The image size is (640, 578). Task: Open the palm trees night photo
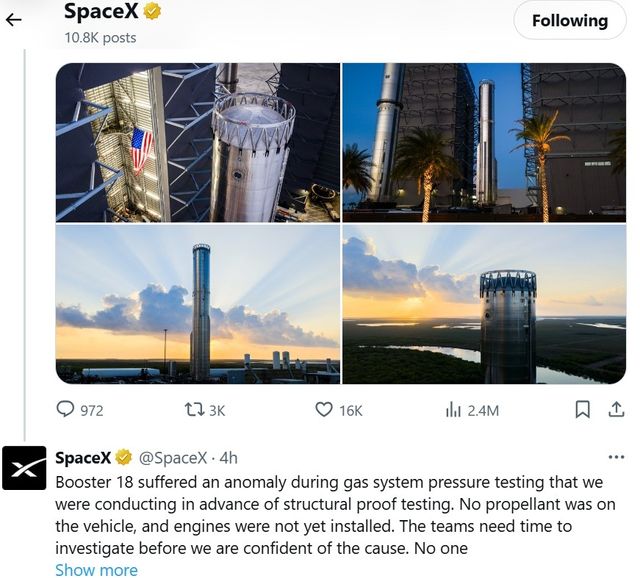[x=483, y=142]
